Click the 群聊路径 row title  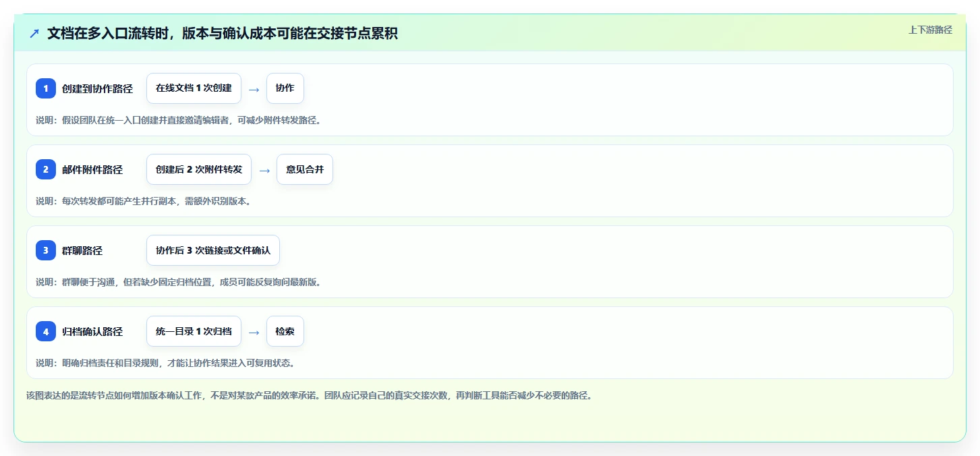82,250
